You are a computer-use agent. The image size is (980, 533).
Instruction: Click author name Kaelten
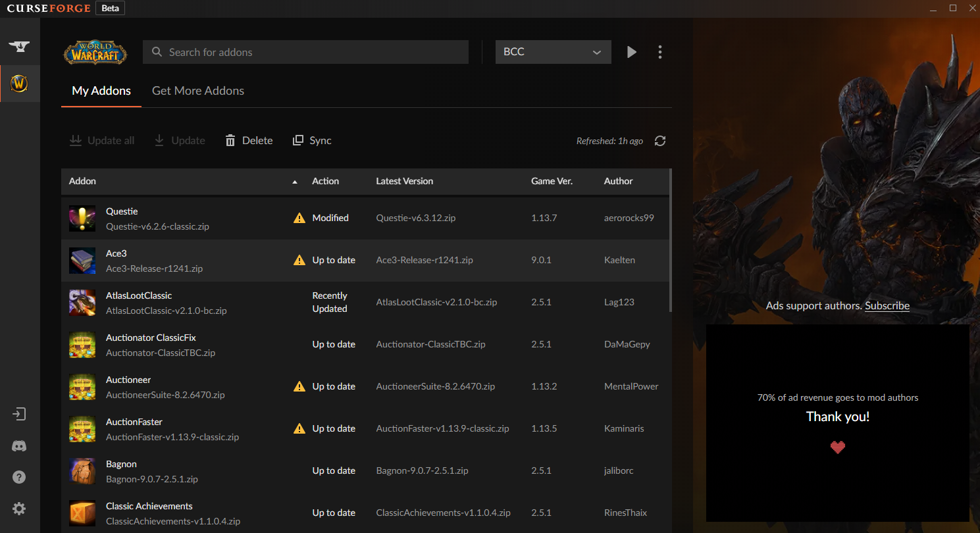tap(620, 260)
